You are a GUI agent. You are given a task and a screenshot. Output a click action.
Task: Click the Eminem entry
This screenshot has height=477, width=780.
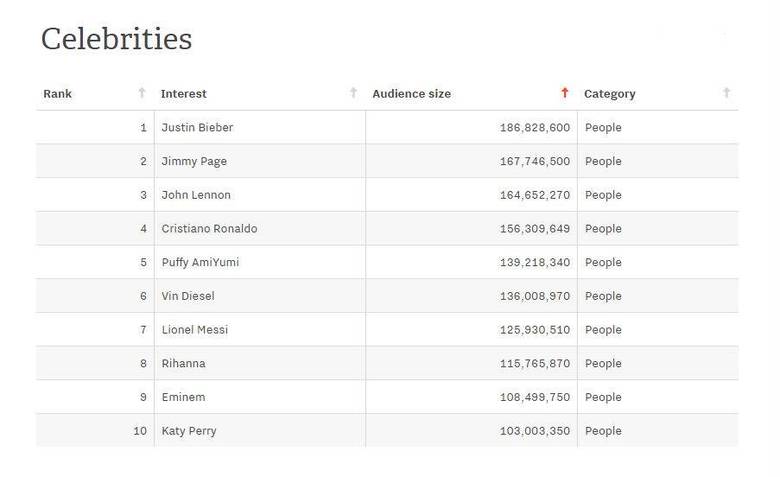pyautogui.click(x=183, y=397)
